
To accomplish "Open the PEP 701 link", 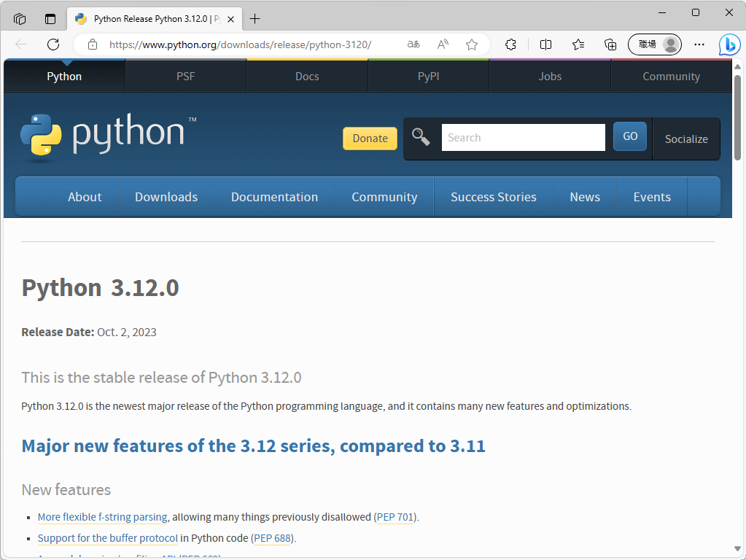I will tap(395, 516).
